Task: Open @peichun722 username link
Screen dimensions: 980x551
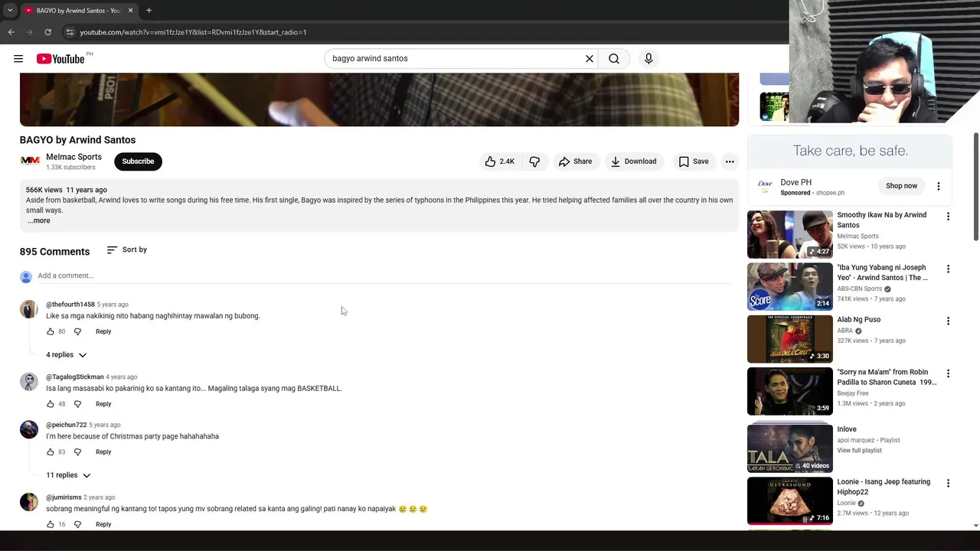Action: click(x=66, y=425)
